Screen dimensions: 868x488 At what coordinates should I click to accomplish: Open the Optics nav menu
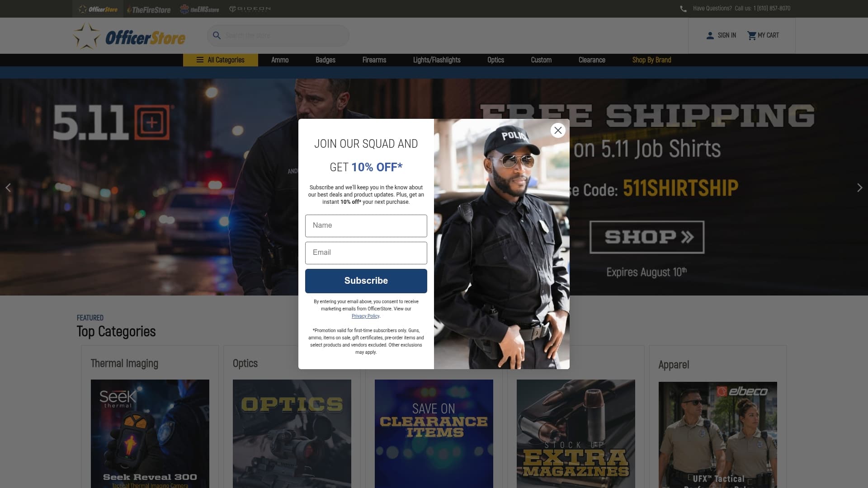495,60
